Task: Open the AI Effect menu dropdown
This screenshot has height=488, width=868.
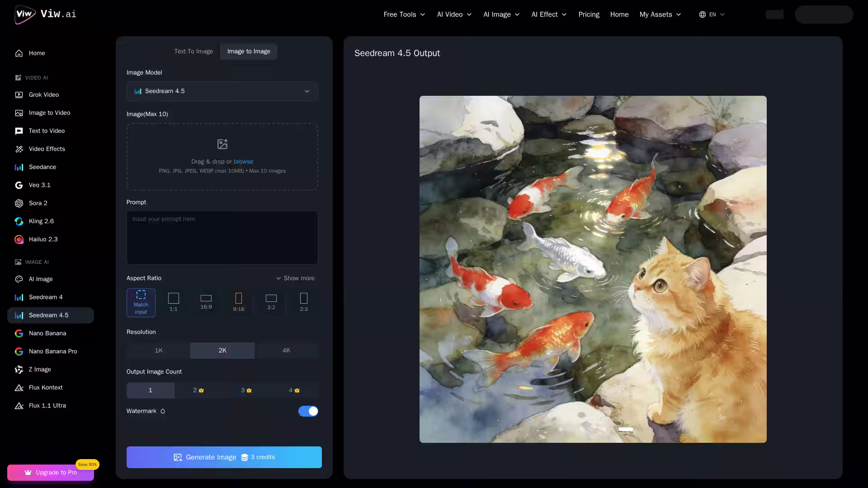Action: [x=549, y=14]
